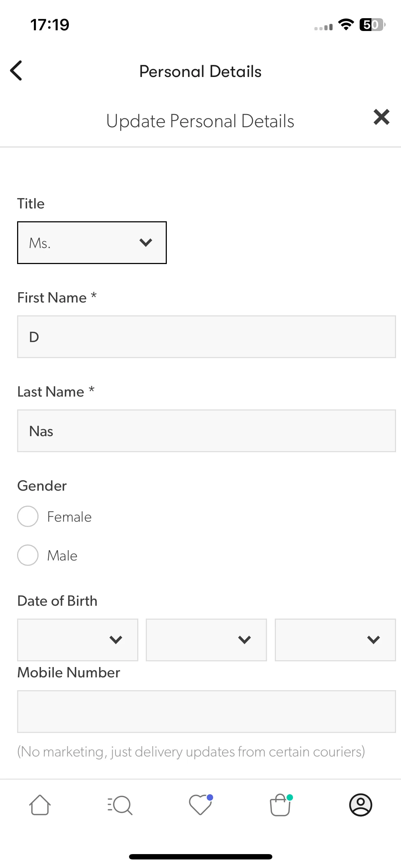Tap the back arrow icon

point(16,71)
